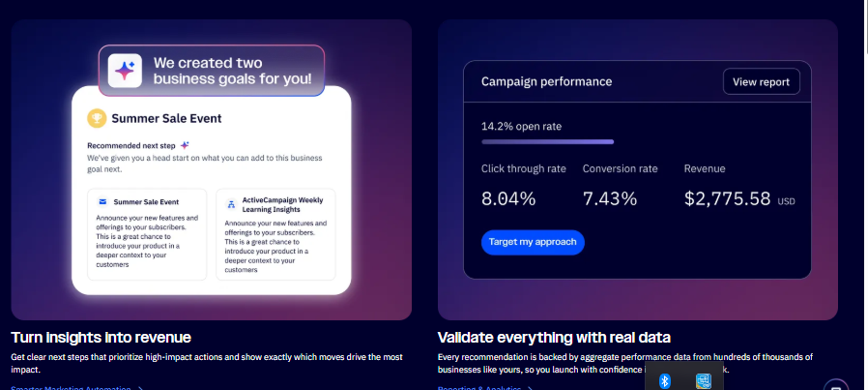Click the Turn insights into revenue heading

pos(101,337)
